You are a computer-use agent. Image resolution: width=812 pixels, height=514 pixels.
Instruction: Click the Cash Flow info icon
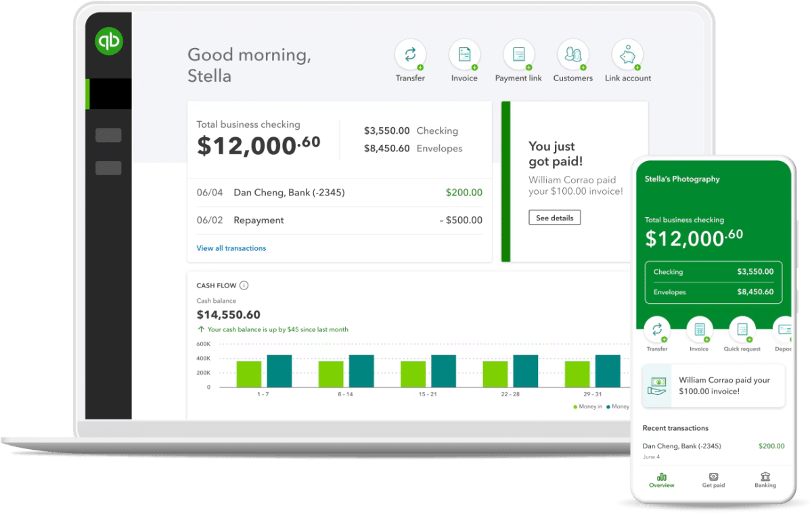[x=245, y=285]
